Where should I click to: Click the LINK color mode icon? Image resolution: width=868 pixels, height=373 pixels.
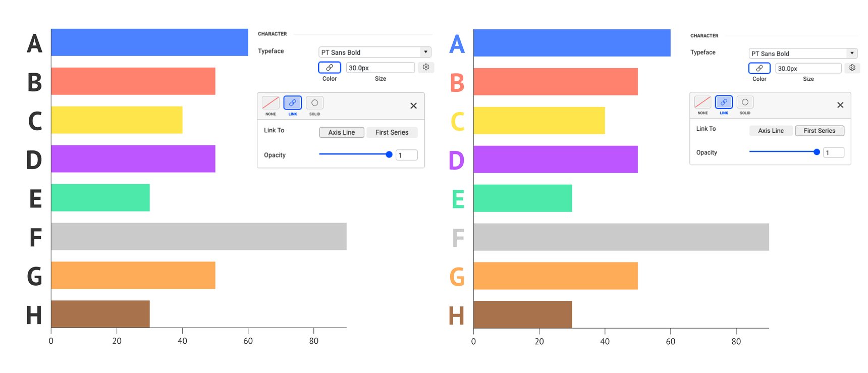293,103
